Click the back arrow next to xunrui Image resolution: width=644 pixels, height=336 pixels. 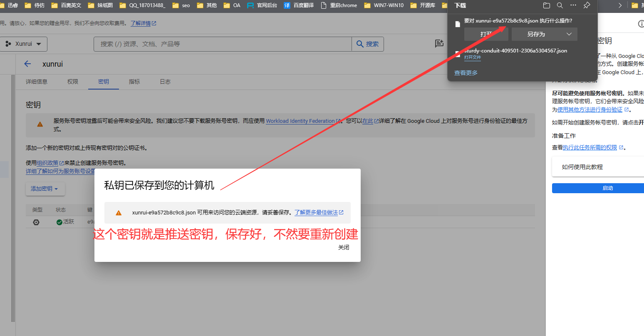27,64
